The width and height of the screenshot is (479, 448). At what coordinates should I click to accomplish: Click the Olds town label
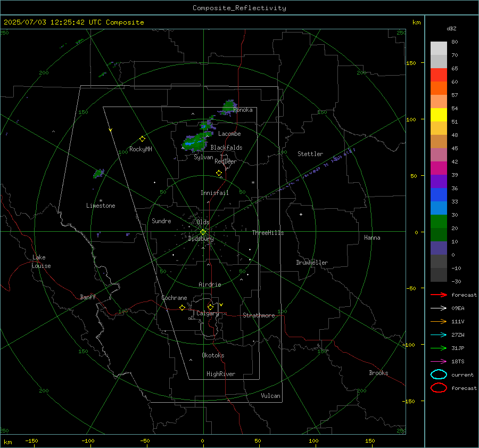pyautogui.click(x=203, y=222)
